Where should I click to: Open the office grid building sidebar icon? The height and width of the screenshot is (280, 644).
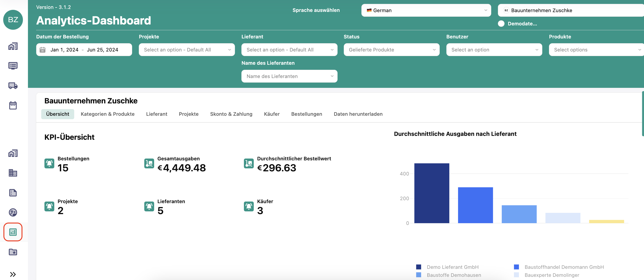[13, 173]
